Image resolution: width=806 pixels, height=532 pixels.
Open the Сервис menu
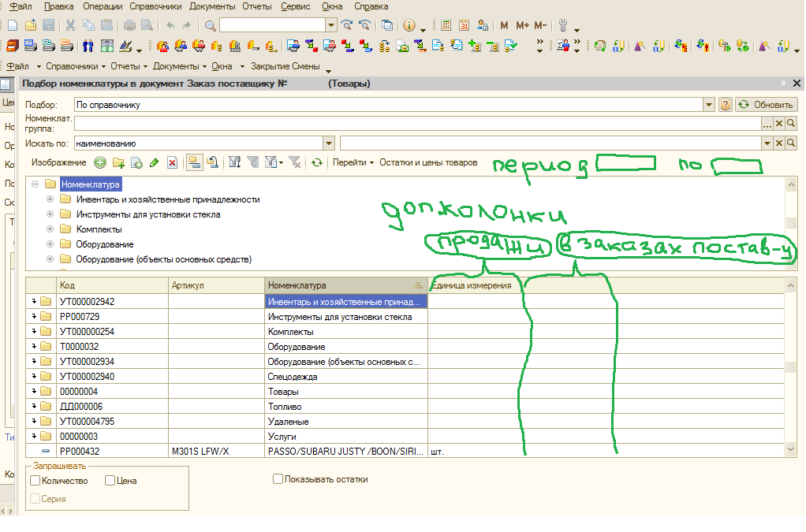tap(296, 6)
